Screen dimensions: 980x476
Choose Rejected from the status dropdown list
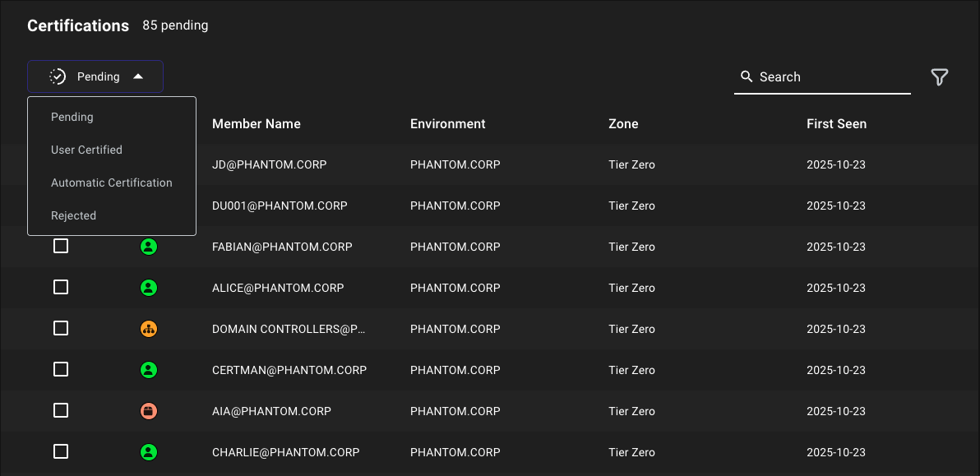(x=73, y=215)
